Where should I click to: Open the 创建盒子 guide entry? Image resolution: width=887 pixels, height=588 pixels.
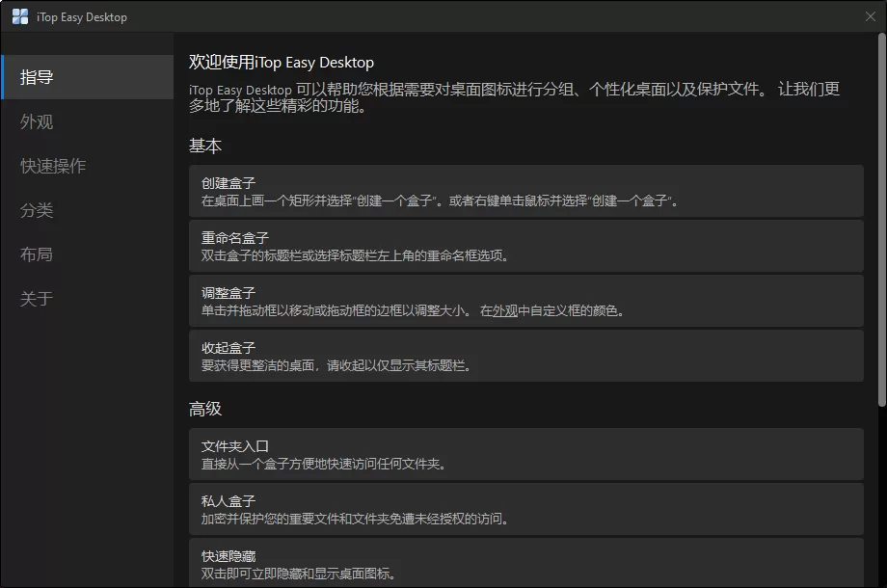pos(525,192)
